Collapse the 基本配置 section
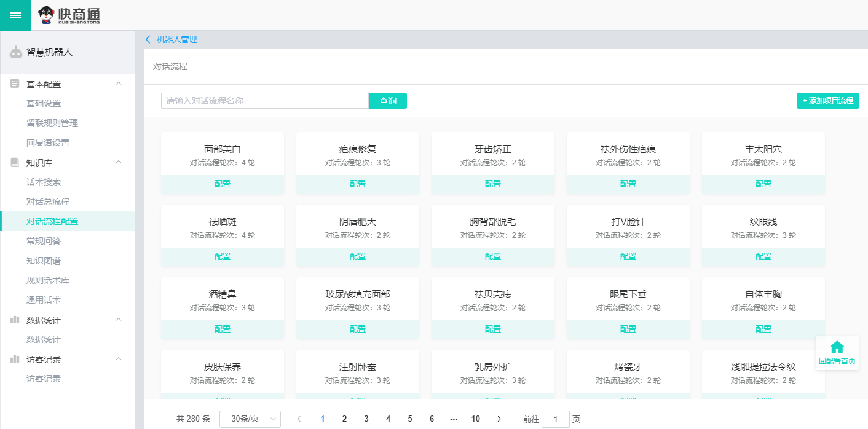The image size is (868, 429). point(119,84)
